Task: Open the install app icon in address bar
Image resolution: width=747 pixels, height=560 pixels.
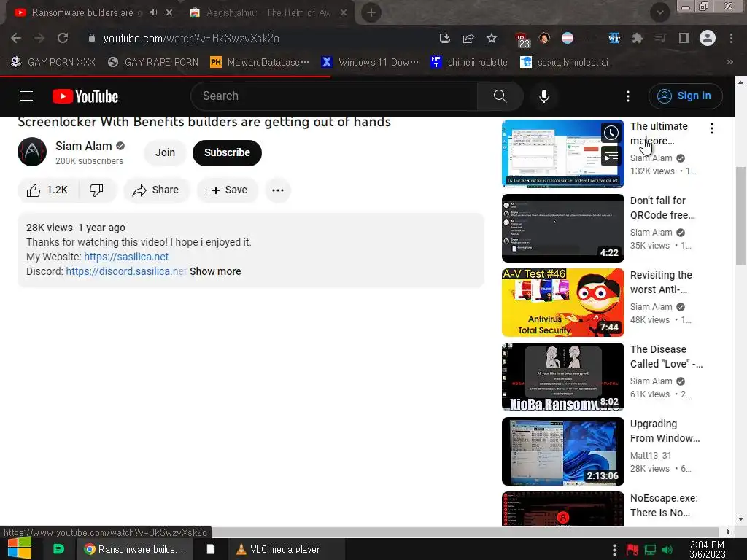Action: pos(444,38)
